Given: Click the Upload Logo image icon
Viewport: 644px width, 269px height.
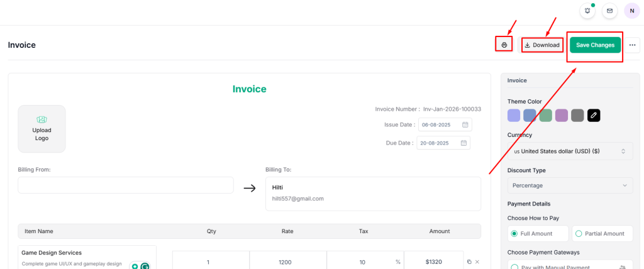Looking at the screenshot, I should [x=42, y=119].
